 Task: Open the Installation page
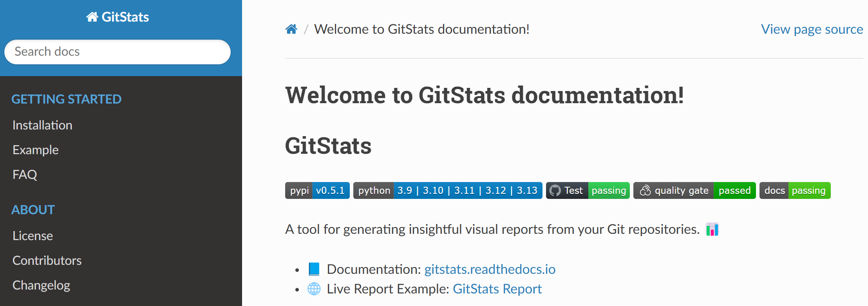(x=42, y=125)
